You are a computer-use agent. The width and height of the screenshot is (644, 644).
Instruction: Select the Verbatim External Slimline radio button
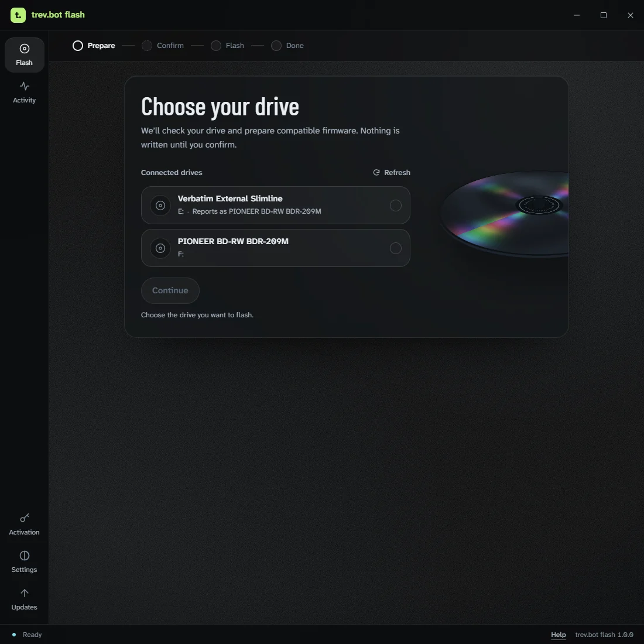396,205
